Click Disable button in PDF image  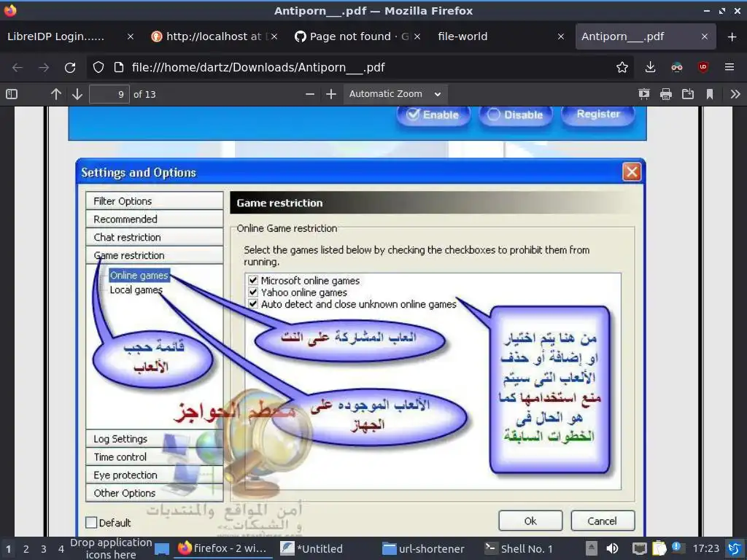click(516, 114)
